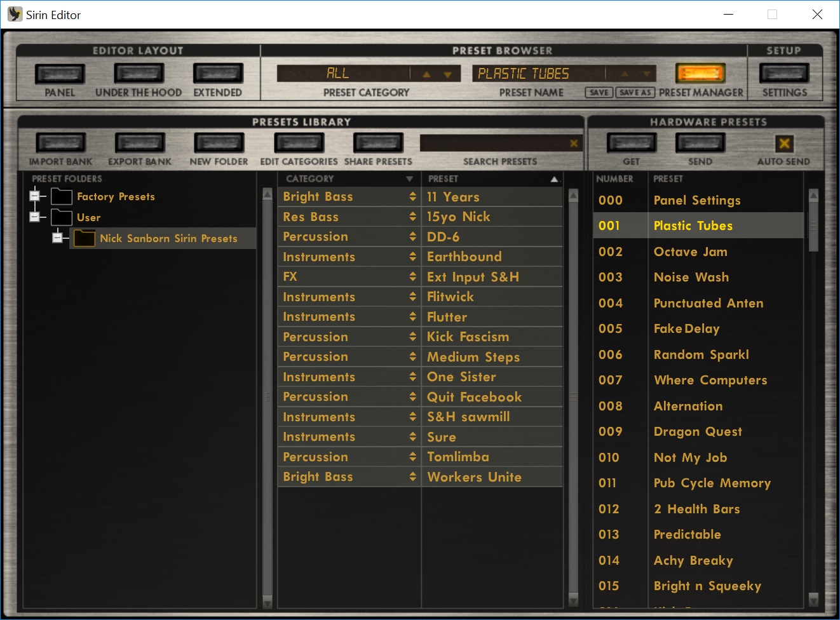Select previous preset name with up arrow
Image resolution: width=840 pixels, height=620 pixels.
click(625, 74)
